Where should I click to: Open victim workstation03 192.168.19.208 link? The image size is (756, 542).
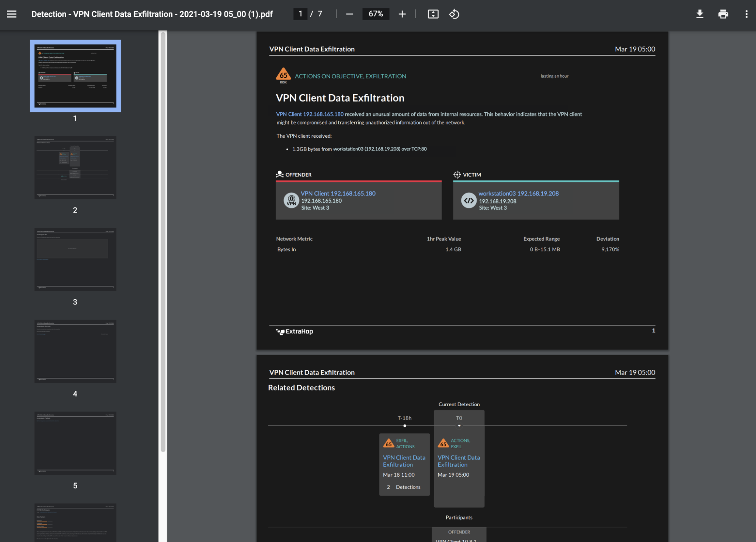[x=518, y=193]
